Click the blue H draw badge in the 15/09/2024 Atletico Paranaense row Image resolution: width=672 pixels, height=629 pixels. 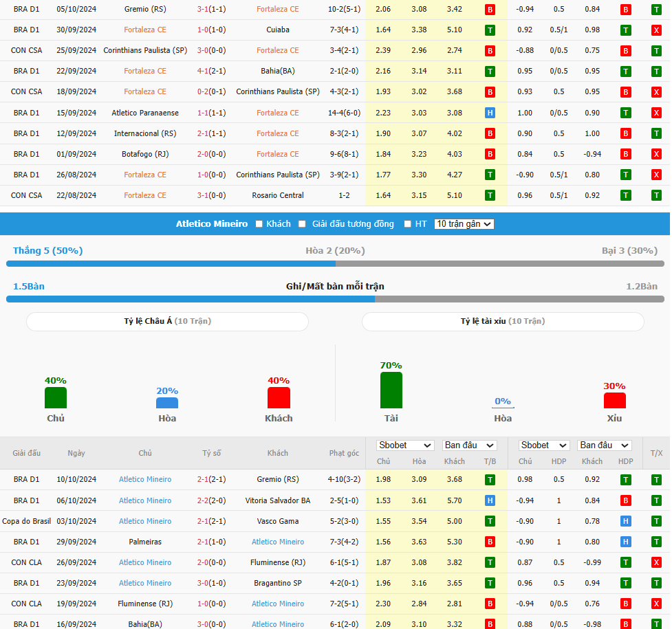(x=490, y=113)
